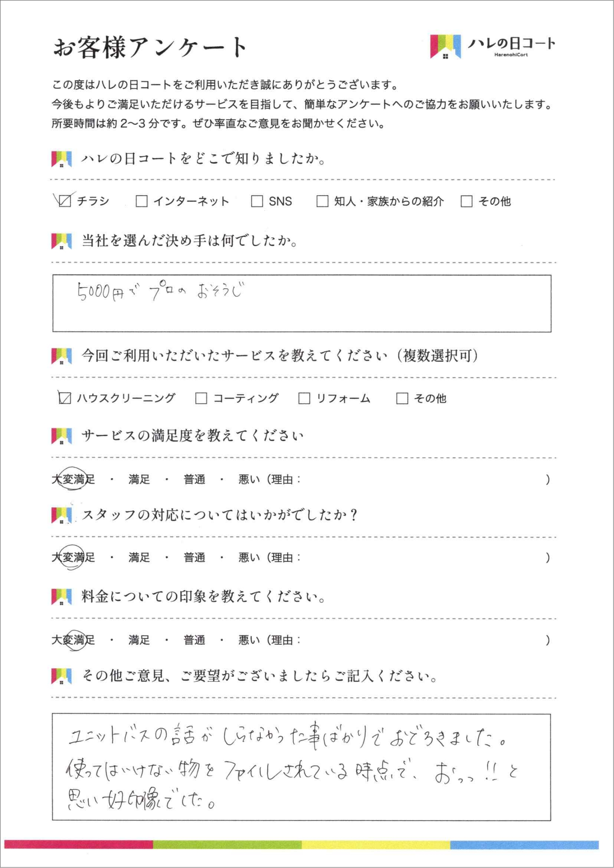The width and height of the screenshot is (614, 868).
Task: Choose 悪い under スタッフの対応 question
Action: (249, 558)
